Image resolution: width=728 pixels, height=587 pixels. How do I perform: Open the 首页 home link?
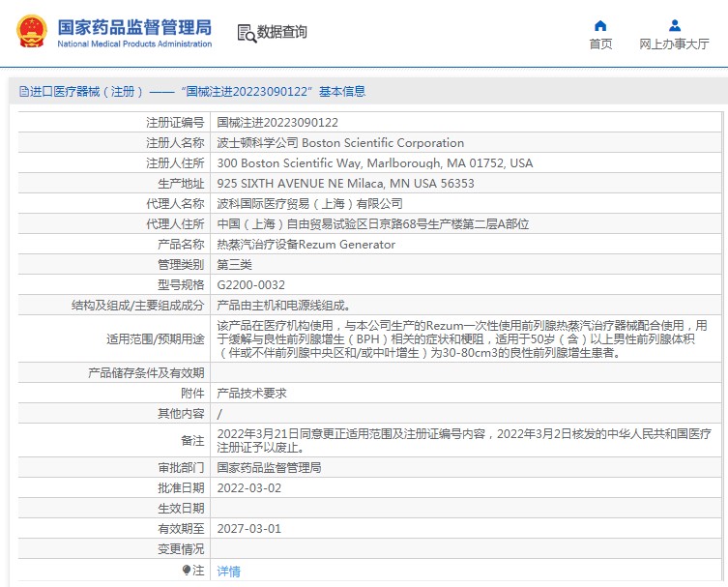point(600,44)
